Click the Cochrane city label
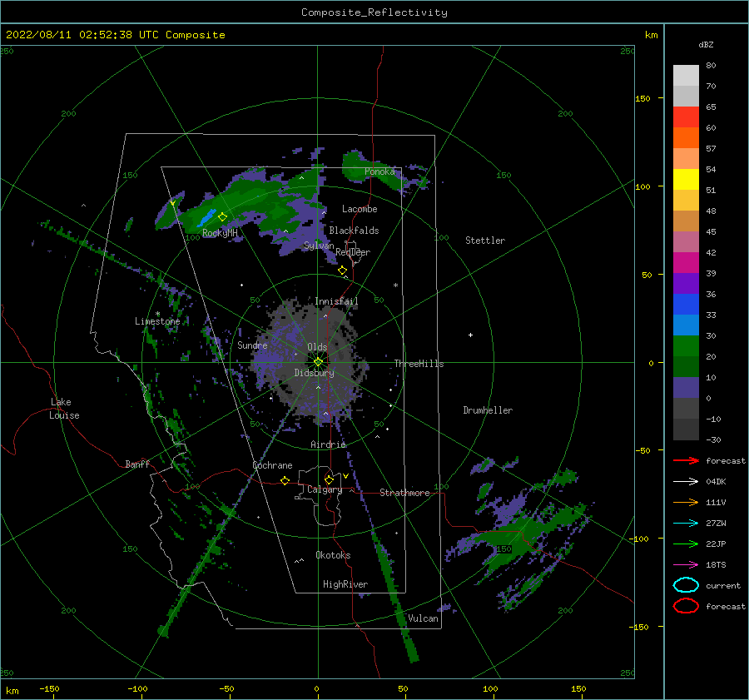The width and height of the screenshot is (749, 700). point(272,465)
